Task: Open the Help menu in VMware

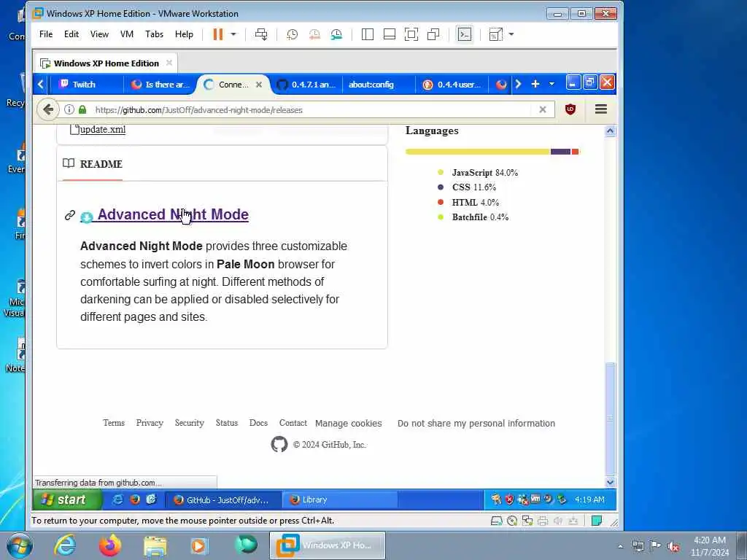Action: pyautogui.click(x=184, y=34)
